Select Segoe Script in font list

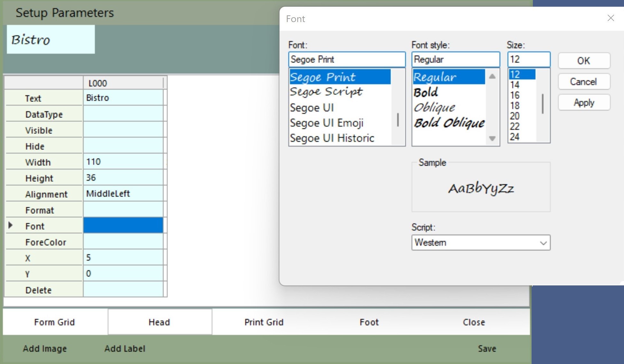(x=326, y=92)
